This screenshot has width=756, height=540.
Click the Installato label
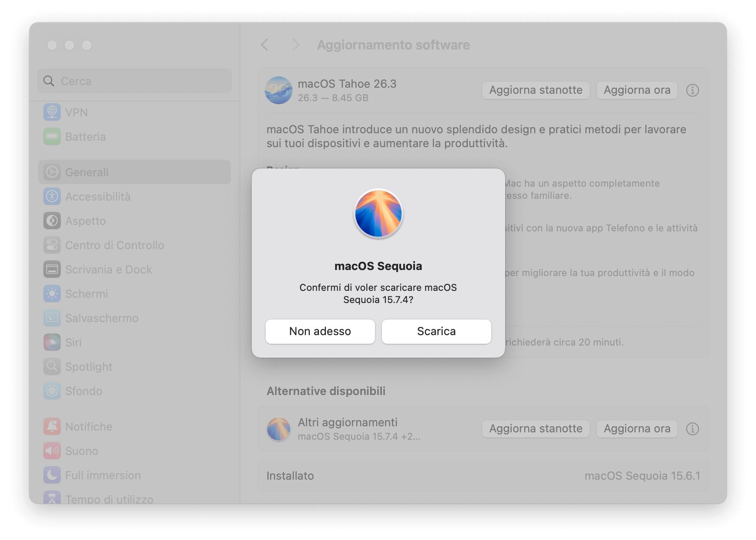click(290, 476)
